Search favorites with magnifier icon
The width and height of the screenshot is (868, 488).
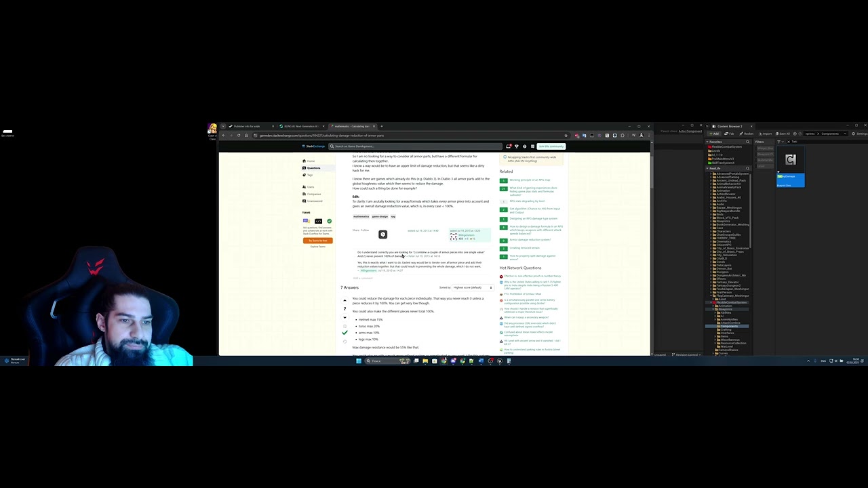[x=747, y=142]
